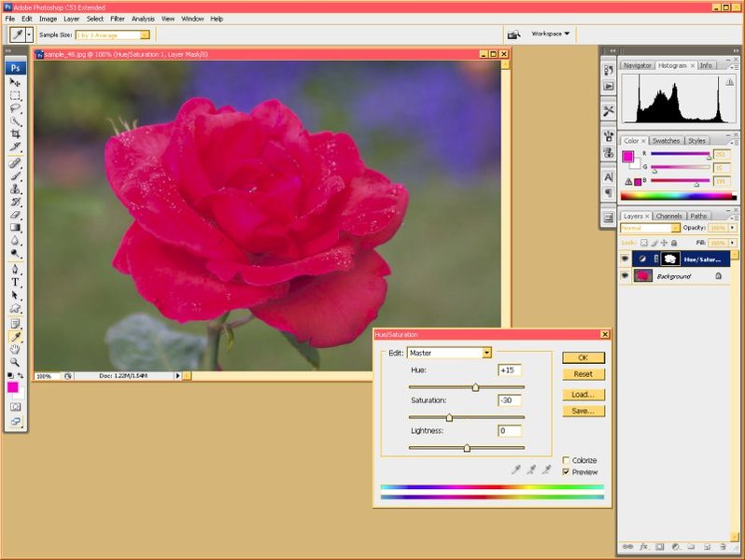Screen dimensions: 745x560
Task: Toggle Quick Mask mode icon
Action: tap(15, 407)
